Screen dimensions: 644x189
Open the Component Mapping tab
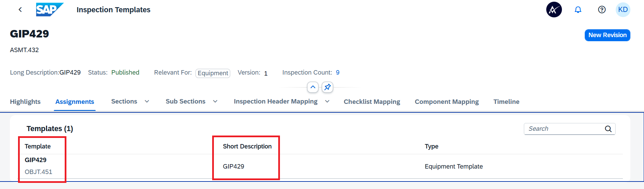(446, 101)
